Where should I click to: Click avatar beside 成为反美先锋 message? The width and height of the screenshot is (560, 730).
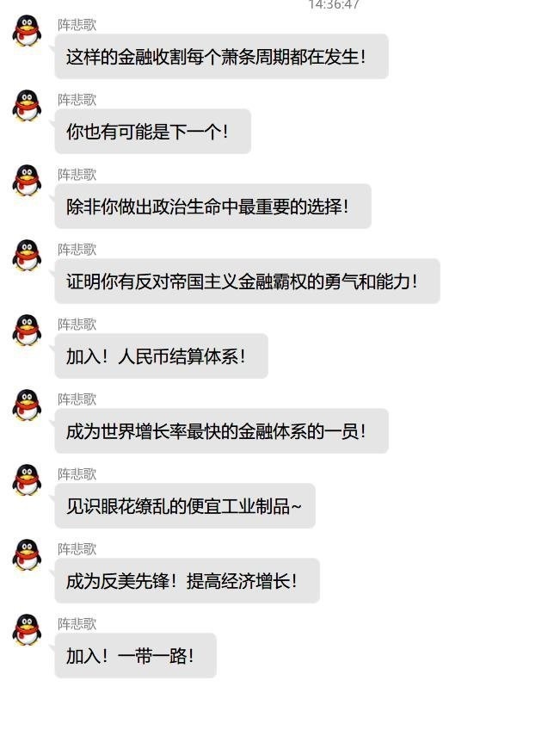click(x=27, y=555)
